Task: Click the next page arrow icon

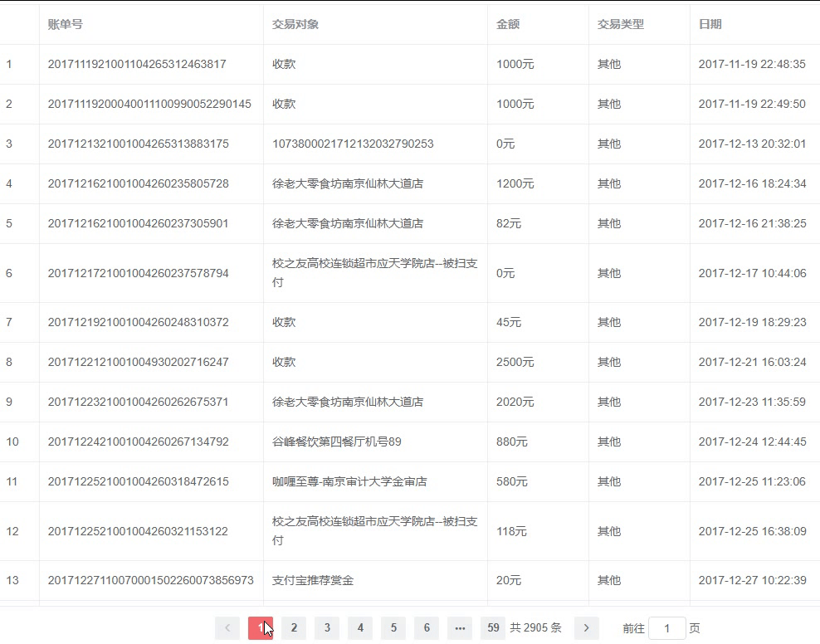Action: [587, 628]
